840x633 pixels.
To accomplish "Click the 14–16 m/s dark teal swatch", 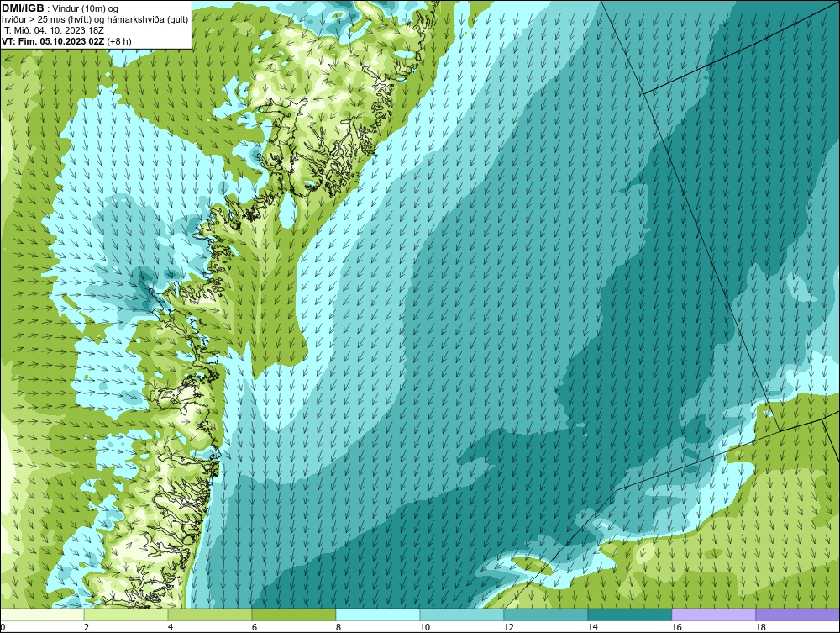I will click(x=629, y=615).
